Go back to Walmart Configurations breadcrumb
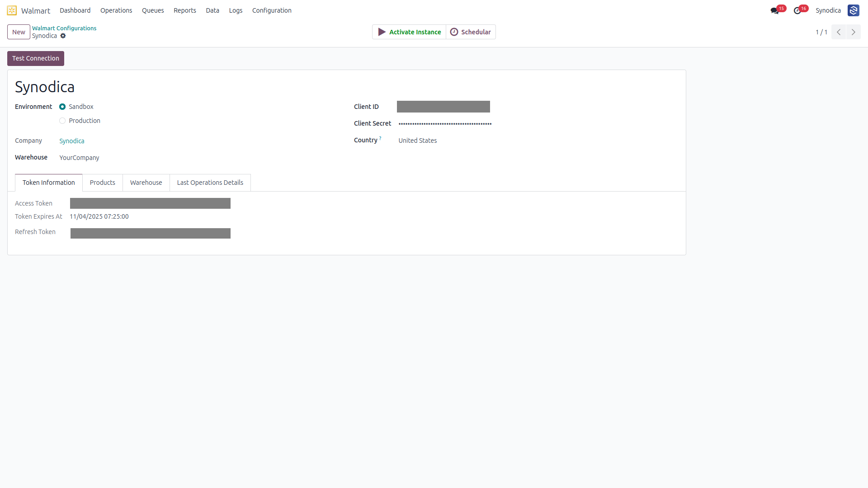The height and width of the screenshot is (488, 868). pos(64,28)
